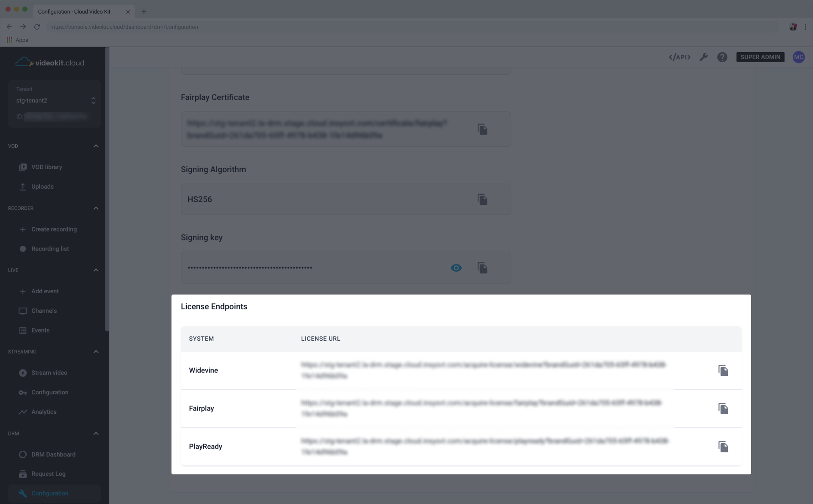Click the MC user avatar toggle

pos(799,57)
